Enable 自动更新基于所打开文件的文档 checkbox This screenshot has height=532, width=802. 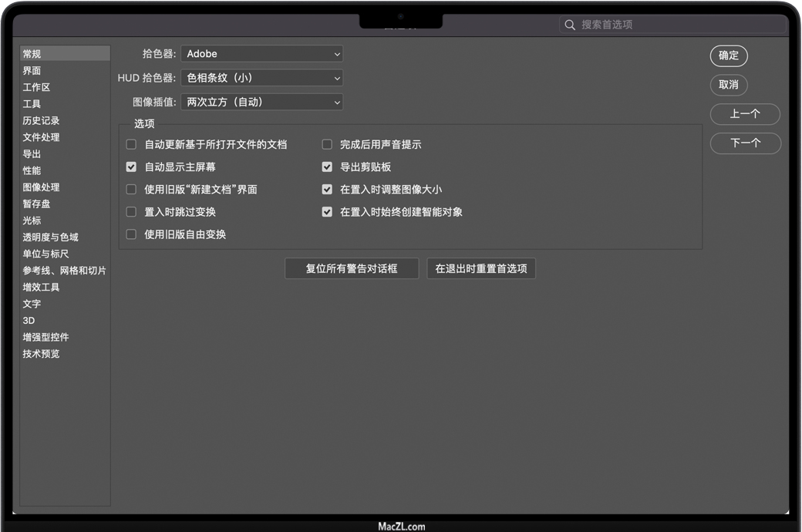click(131, 144)
